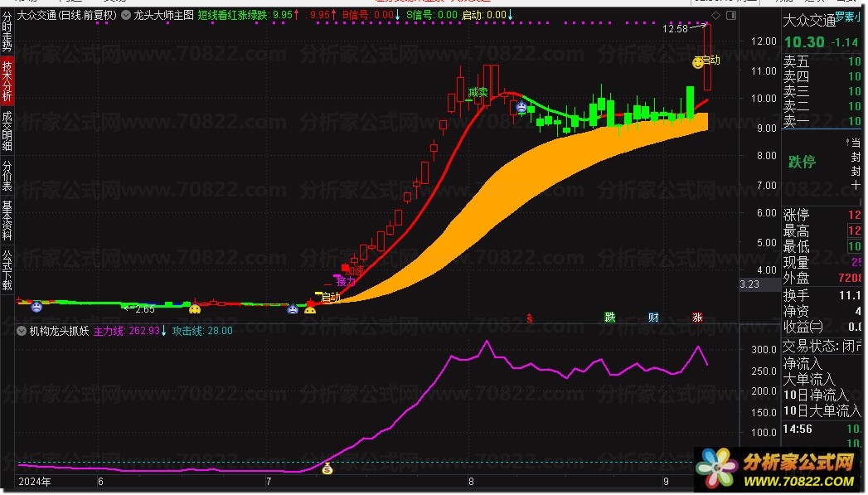The image size is (868, 495).
Task: Click the yellow face marker below early 启动 label
Action: (310, 309)
